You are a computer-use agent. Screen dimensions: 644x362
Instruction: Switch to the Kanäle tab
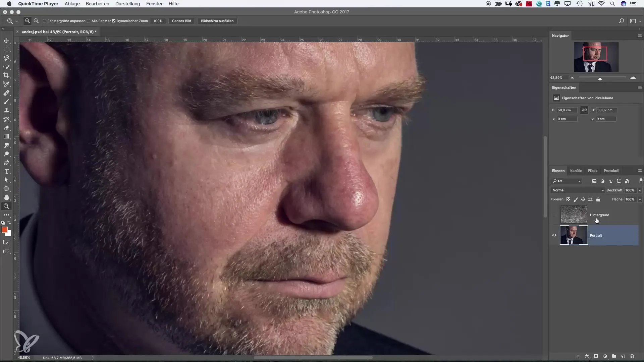576,171
